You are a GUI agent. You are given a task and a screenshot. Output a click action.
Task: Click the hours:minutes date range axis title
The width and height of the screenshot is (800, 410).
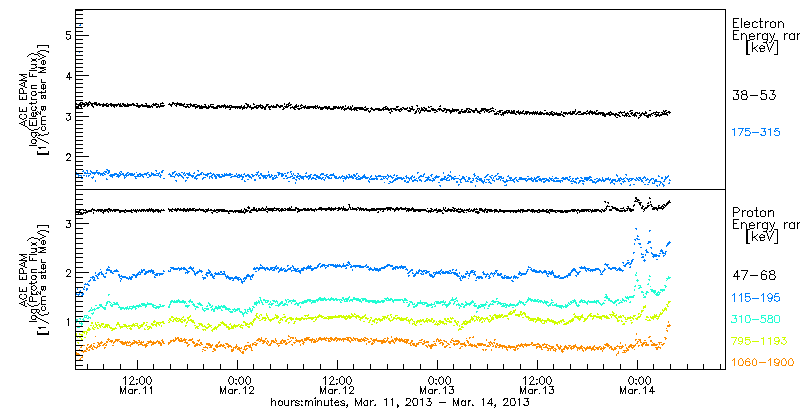click(399, 402)
